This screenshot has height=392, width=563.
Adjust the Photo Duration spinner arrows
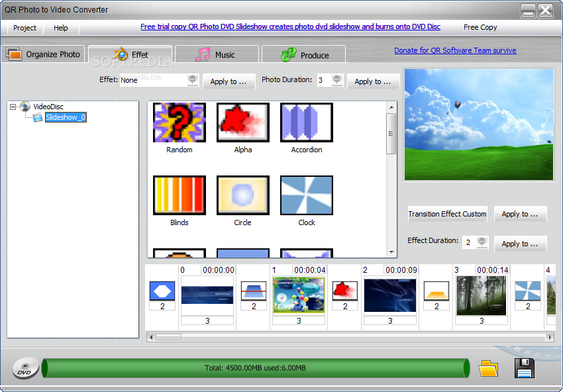[x=336, y=80]
